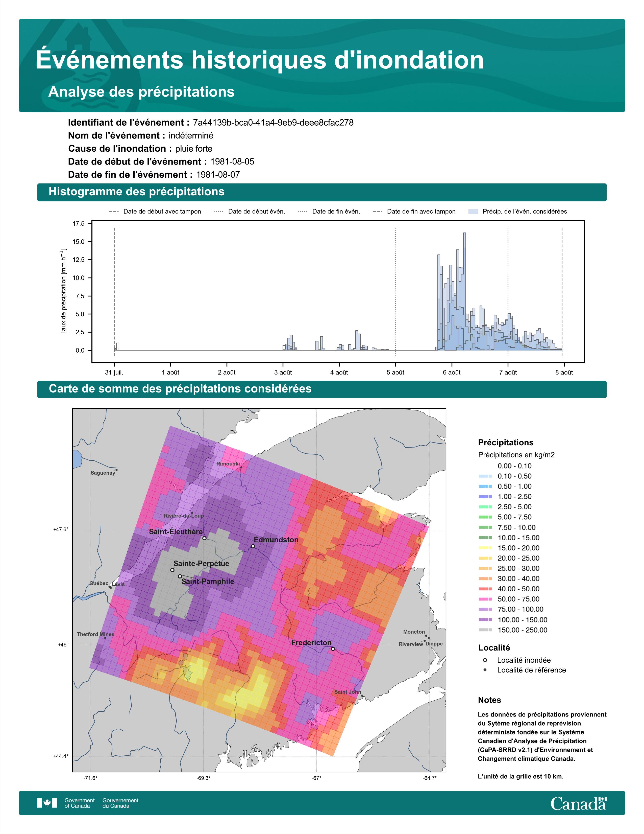
Task: Click the 15.00 - 20.00 yellow legend swatch
Action: point(485,548)
